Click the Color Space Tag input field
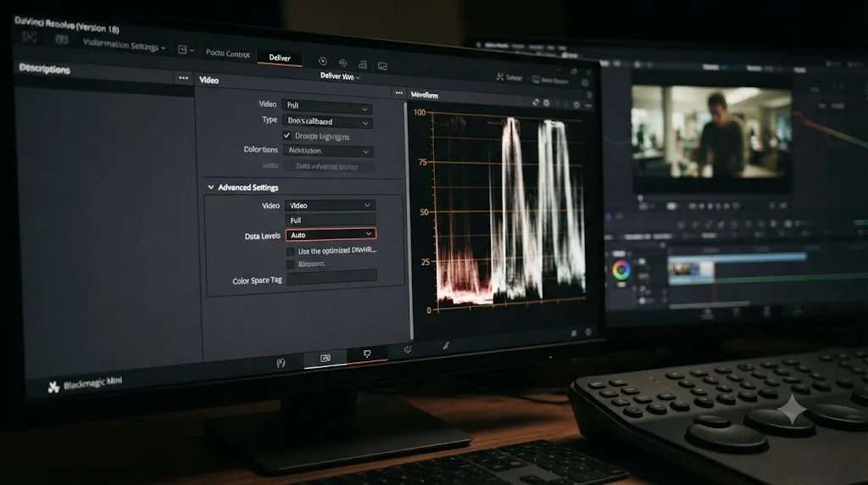Image resolution: width=868 pixels, height=485 pixels. [332, 278]
